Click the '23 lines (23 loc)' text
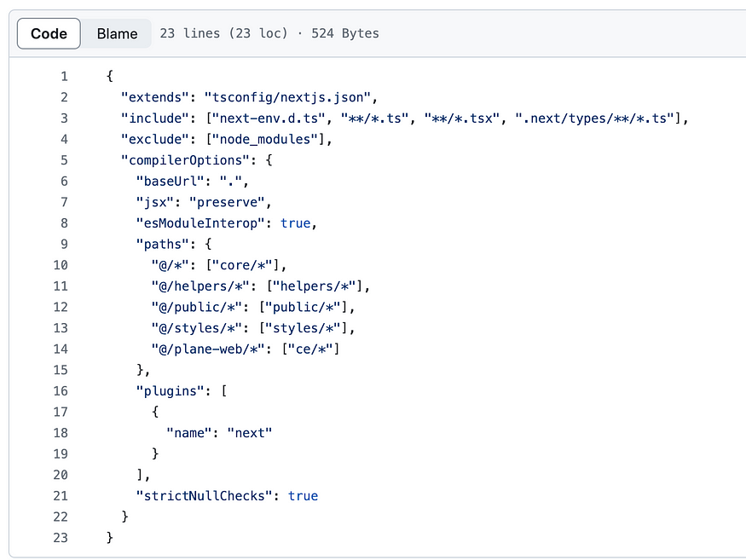 coord(223,33)
